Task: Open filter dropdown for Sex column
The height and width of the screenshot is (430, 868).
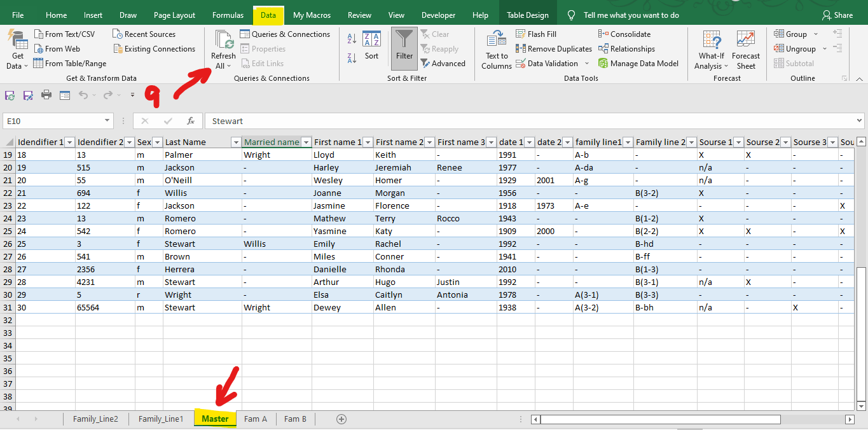Action: pyautogui.click(x=157, y=142)
